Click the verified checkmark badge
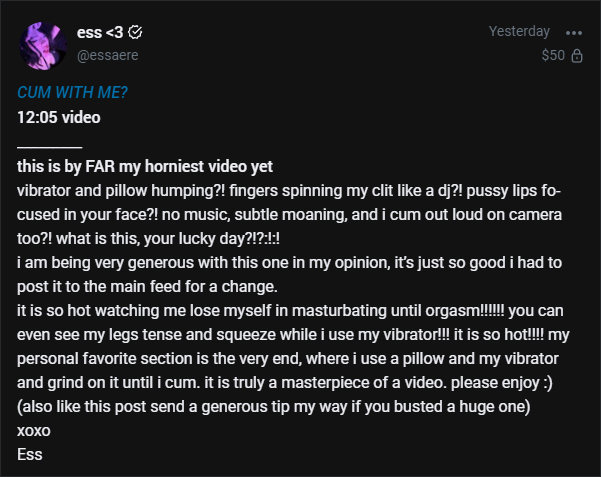 [x=136, y=32]
